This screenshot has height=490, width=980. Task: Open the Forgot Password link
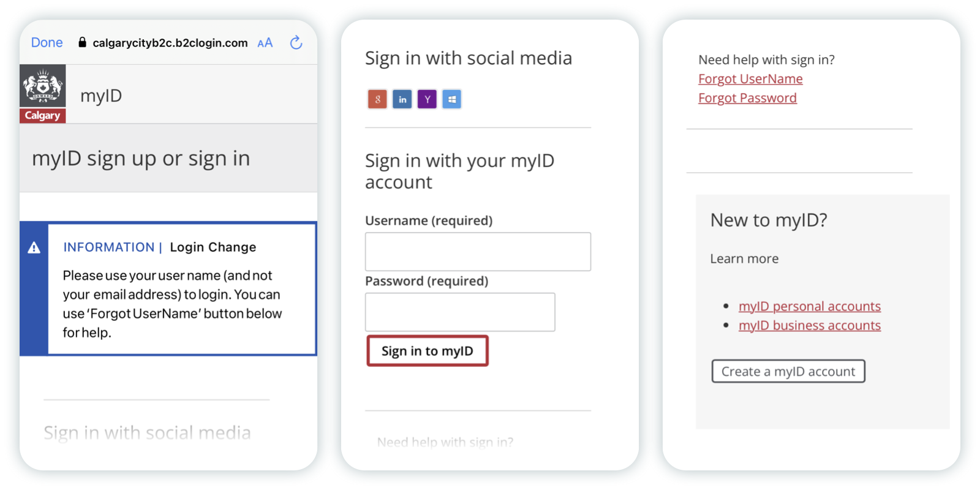(x=747, y=97)
